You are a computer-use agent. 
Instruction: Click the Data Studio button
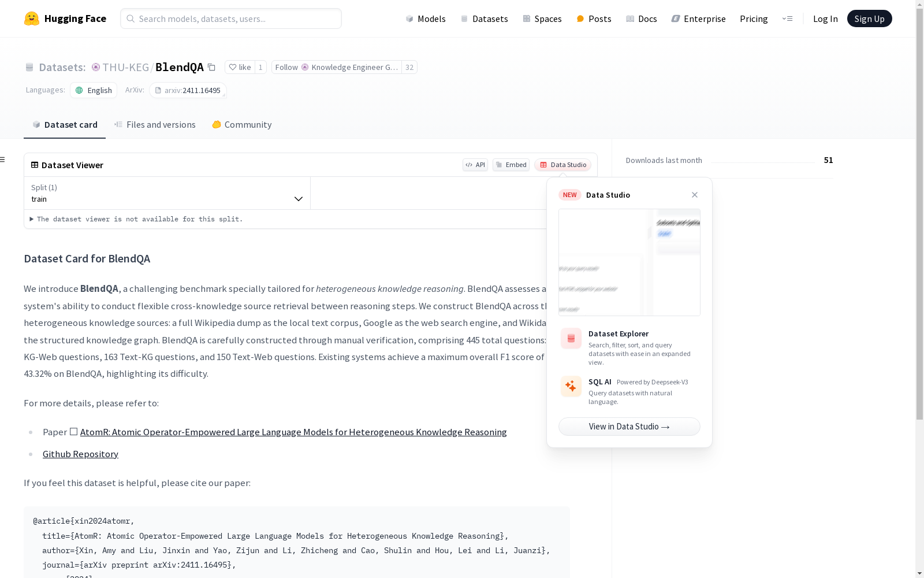[x=563, y=165]
